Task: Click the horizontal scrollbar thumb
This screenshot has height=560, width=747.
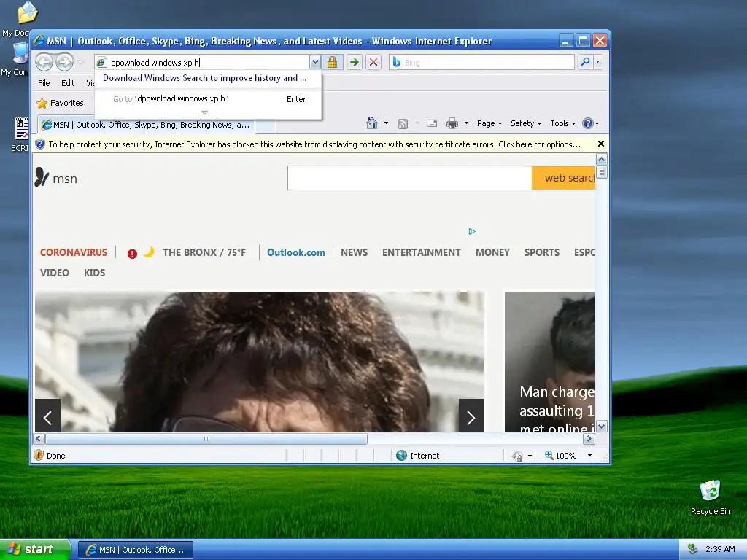Action: (206, 438)
